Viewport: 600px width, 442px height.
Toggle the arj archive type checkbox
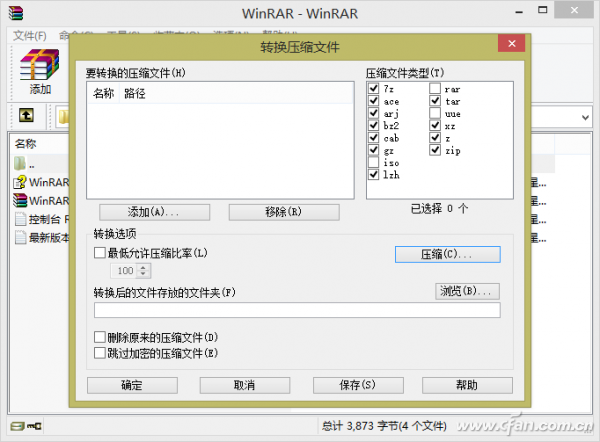[374, 113]
